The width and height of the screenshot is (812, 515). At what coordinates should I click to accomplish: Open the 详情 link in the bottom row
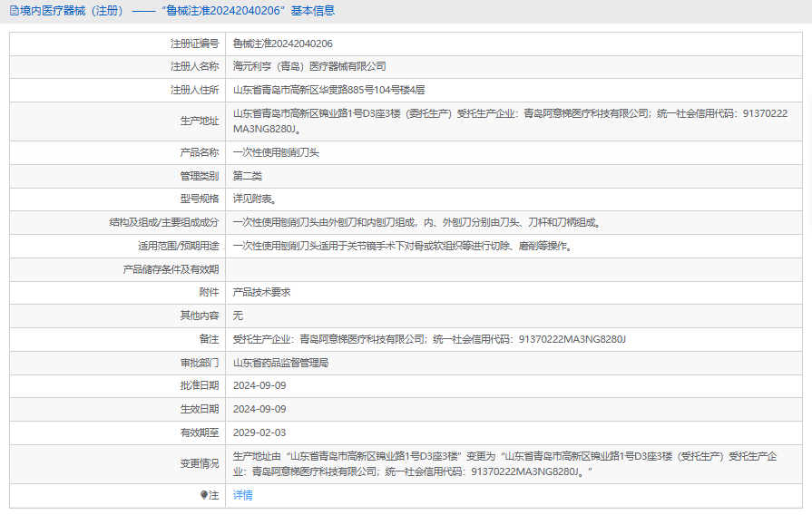point(242,495)
